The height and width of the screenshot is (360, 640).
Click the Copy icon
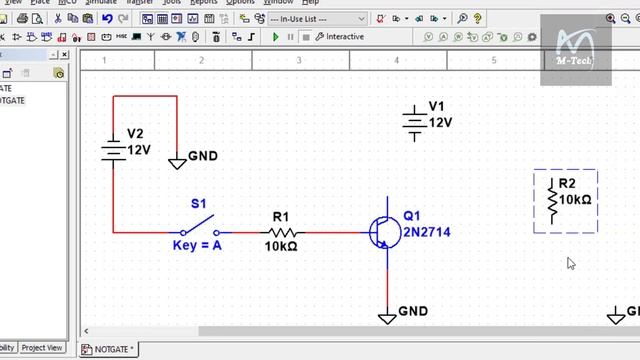[x=73, y=18]
